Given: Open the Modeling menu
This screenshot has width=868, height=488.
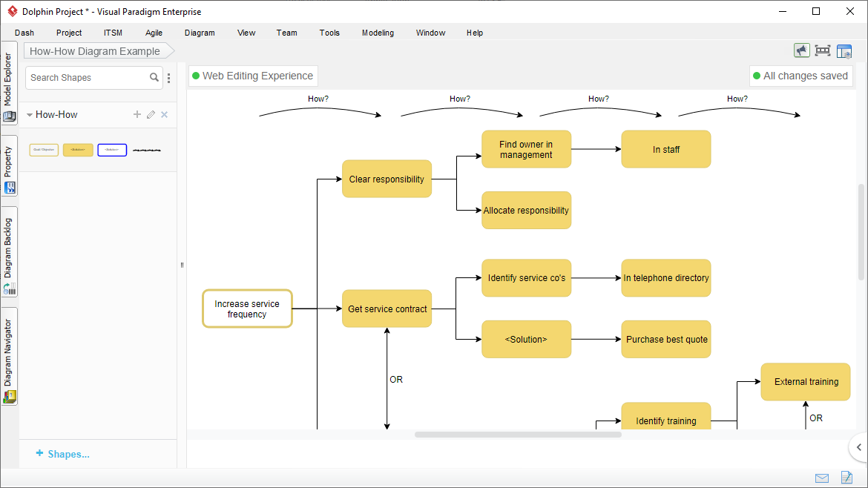Looking at the screenshot, I should [378, 33].
